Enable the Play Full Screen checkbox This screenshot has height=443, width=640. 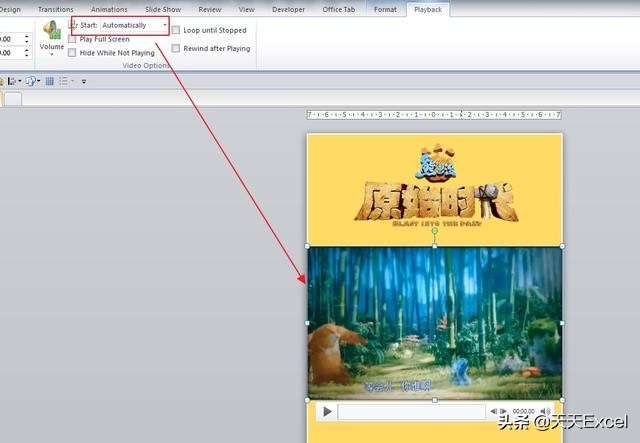(x=72, y=39)
